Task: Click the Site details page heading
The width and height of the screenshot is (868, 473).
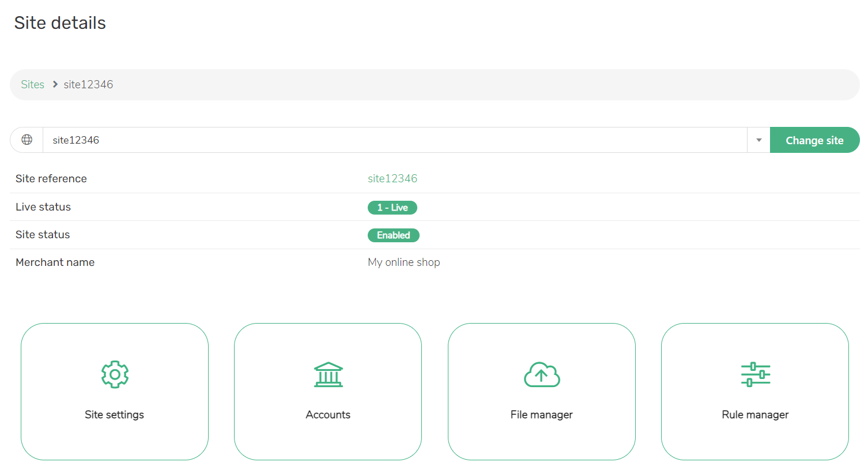Action: (x=60, y=22)
